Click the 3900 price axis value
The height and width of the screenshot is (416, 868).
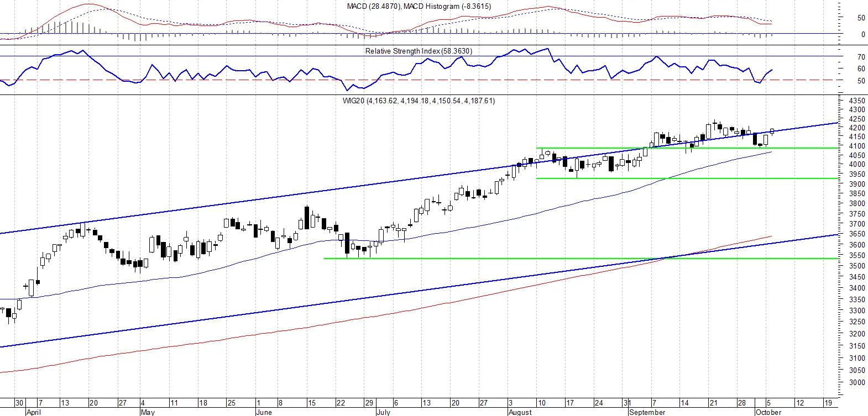(x=857, y=184)
